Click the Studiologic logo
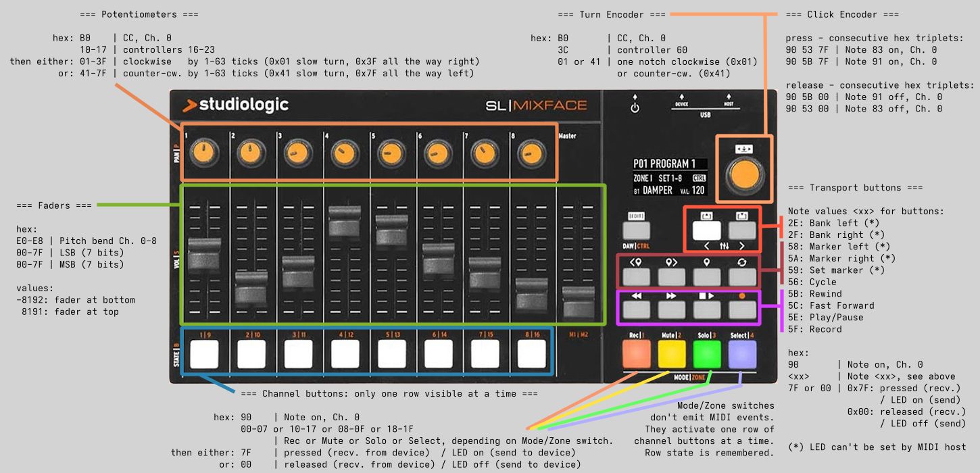The height and width of the screenshot is (473, 980). pyautogui.click(x=236, y=105)
